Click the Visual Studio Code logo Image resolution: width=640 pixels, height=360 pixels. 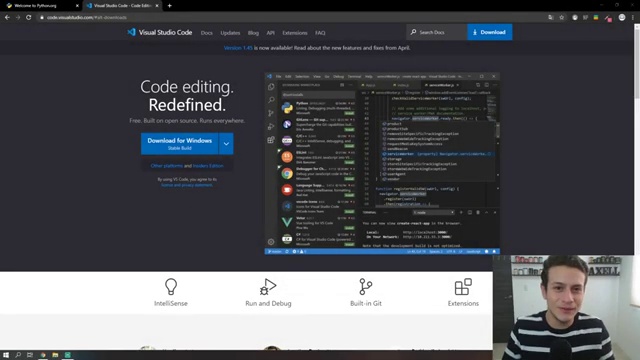coord(159,32)
